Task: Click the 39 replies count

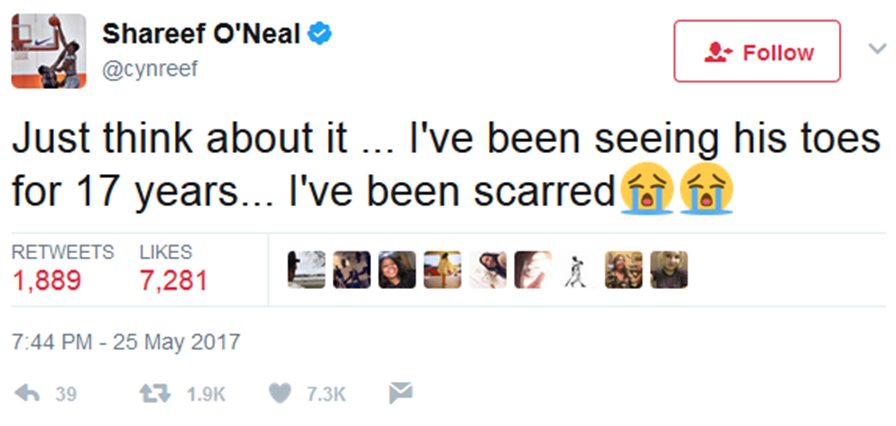Action: pos(66,394)
